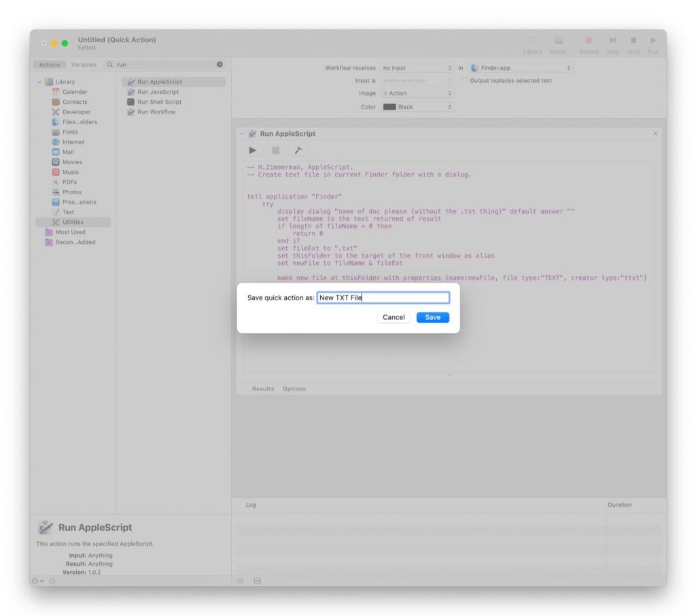Switch to the Variables tab
The width and height of the screenshot is (696, 616).
point(84,65)
